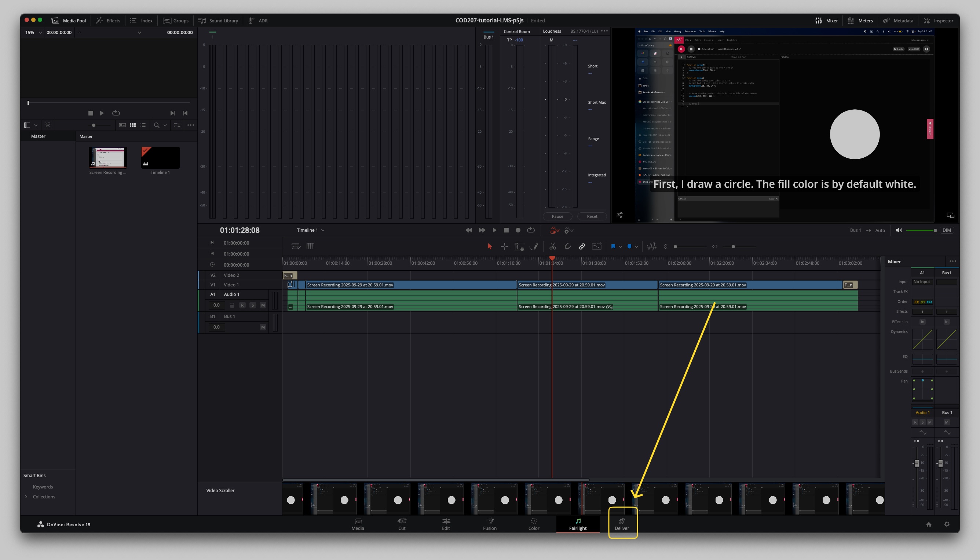Screen dimensions: 980x560
Task: Click Pause in loudness panel
Action: coord(557,216)
